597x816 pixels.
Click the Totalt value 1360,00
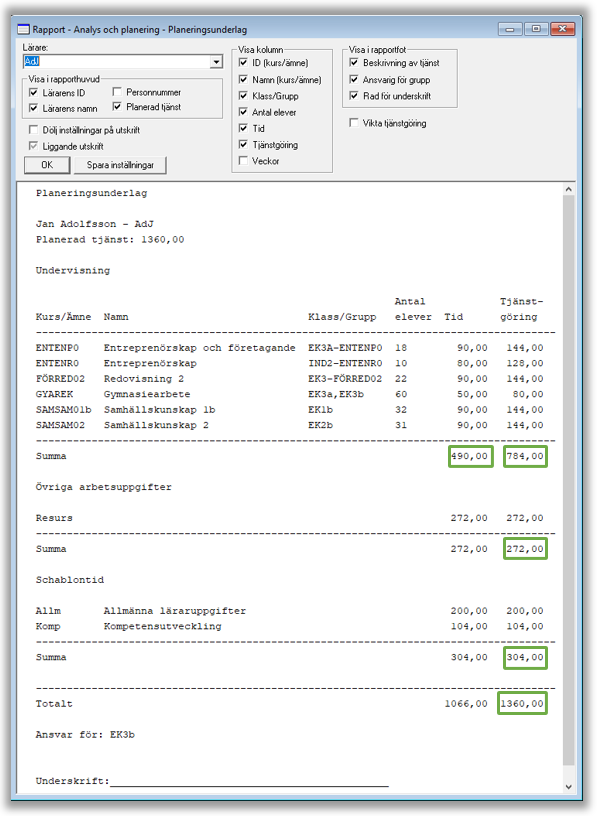coord(522,704)
